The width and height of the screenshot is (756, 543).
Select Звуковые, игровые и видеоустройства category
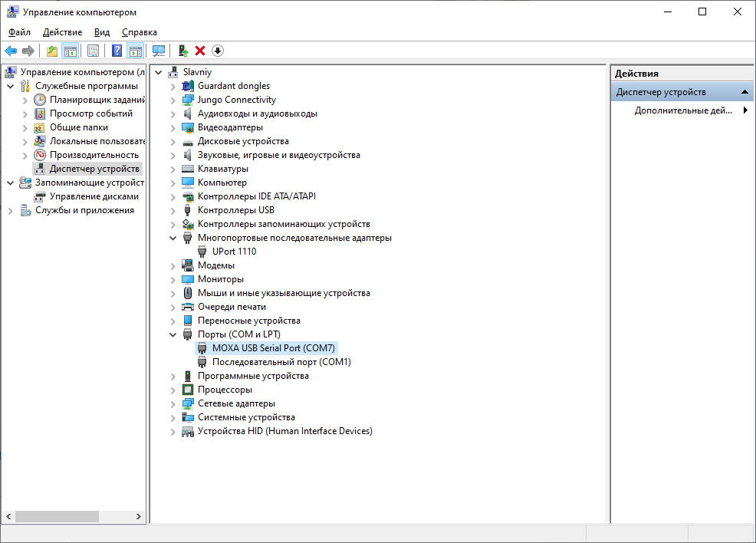click(278, 155)
